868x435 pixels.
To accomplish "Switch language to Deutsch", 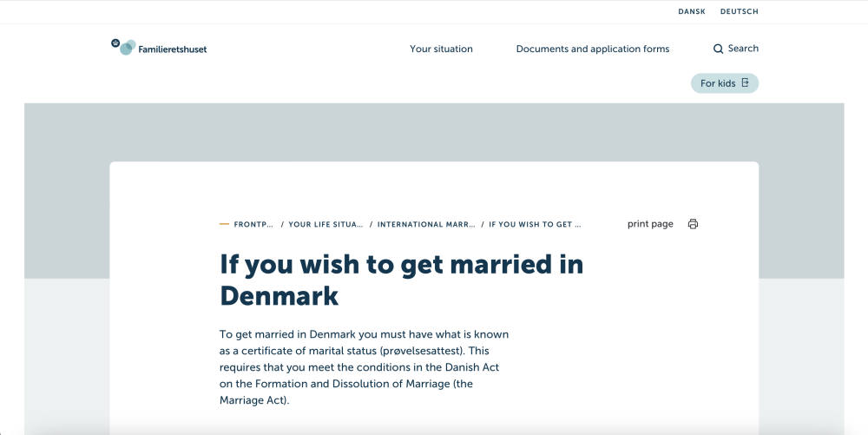I will (x=739, y=12).
